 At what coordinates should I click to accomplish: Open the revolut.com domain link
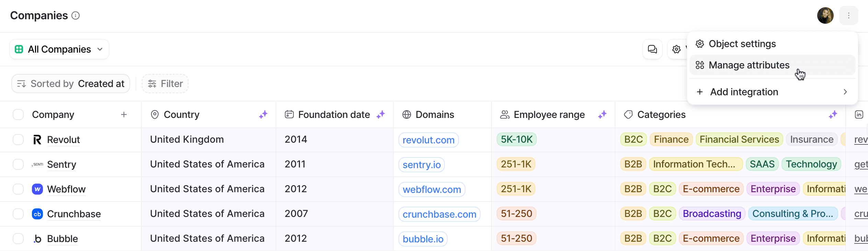[x=428, y=140]
